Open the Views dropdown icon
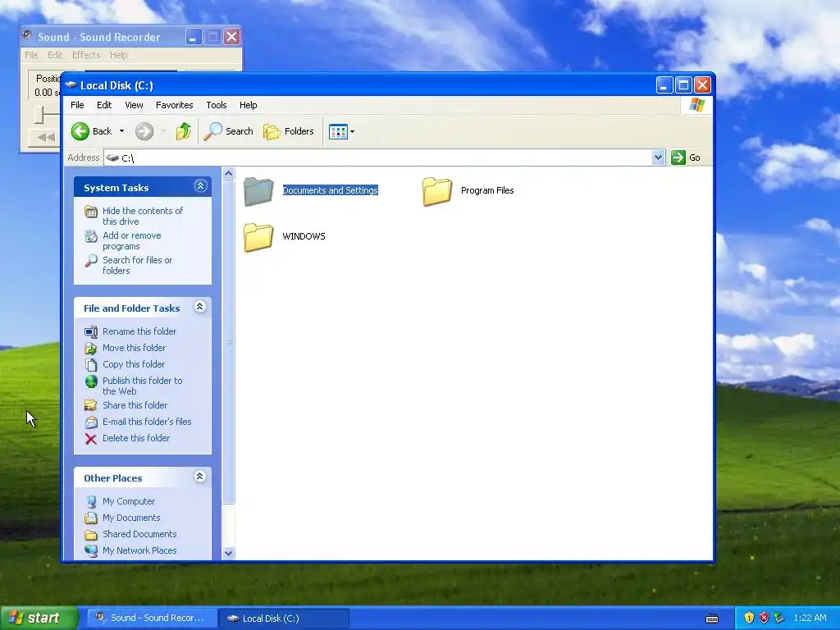Viewport: 840px width, 630px height. 341,131
